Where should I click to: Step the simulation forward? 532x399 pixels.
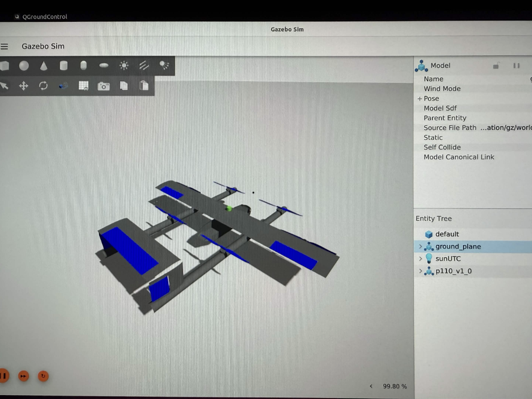tap(24, 376)
